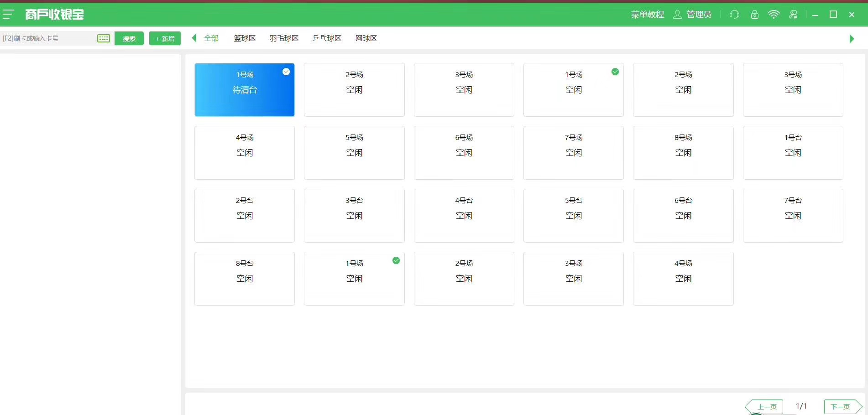Click the lock screen padlock icon
This screenshot has height=415, width=868.
pos(754,15)
